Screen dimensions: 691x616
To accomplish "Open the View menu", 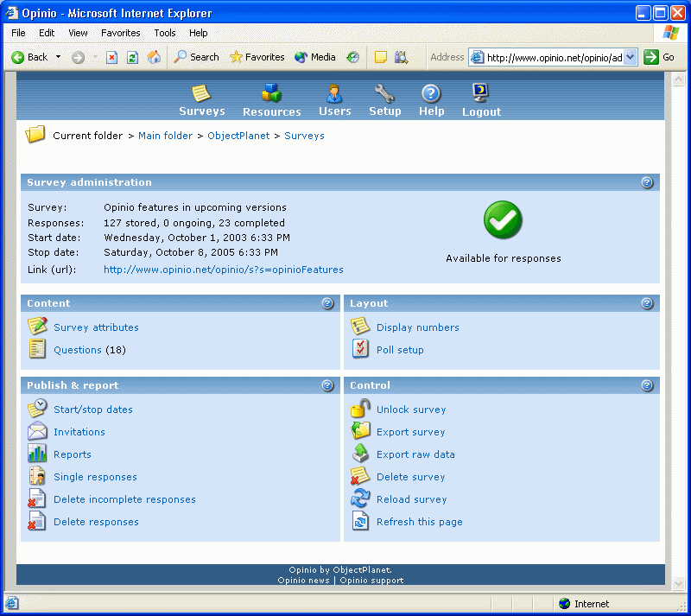I will (x=78, y=33).
